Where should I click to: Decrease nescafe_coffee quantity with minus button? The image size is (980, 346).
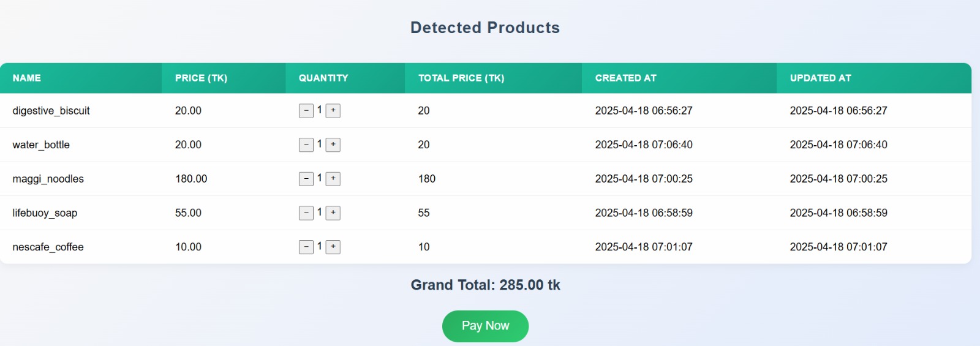pyautogui.click(x=306, y=247)
